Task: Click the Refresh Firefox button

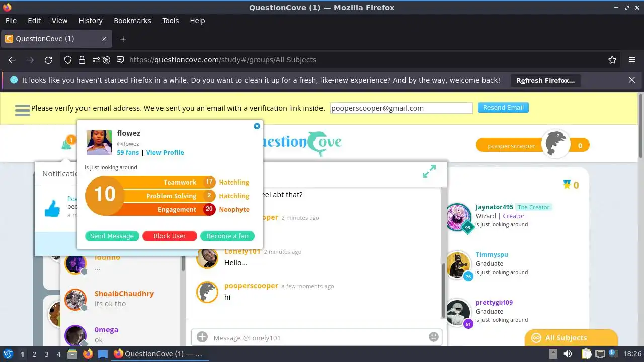Action: coord(545,80)
